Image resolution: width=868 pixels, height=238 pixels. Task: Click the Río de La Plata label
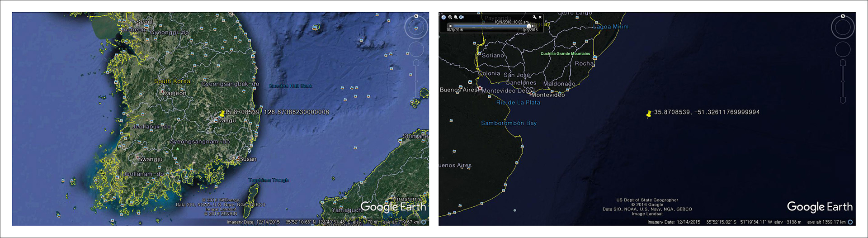click(518, 103)
